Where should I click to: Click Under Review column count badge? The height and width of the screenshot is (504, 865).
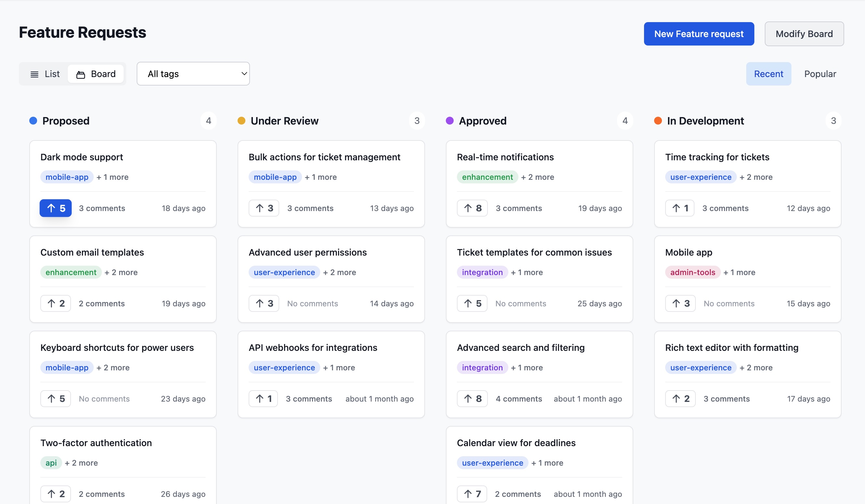point(417,121)
